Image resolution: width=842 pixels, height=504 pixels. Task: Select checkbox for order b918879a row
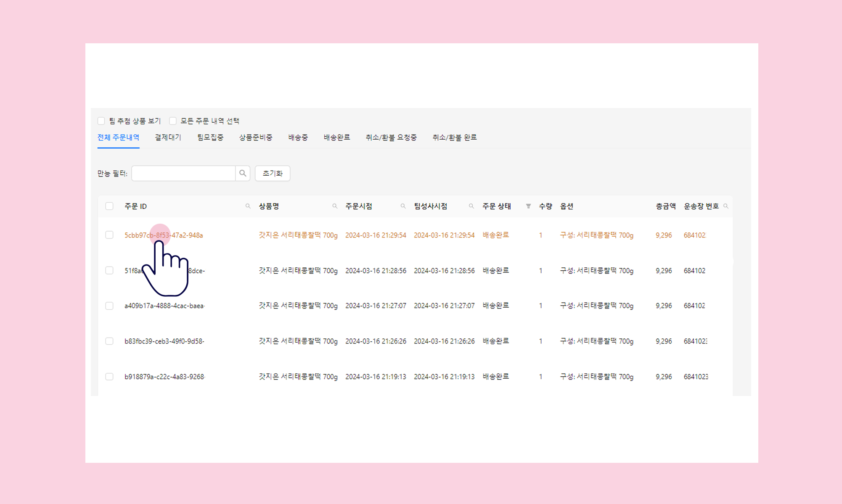109,377
